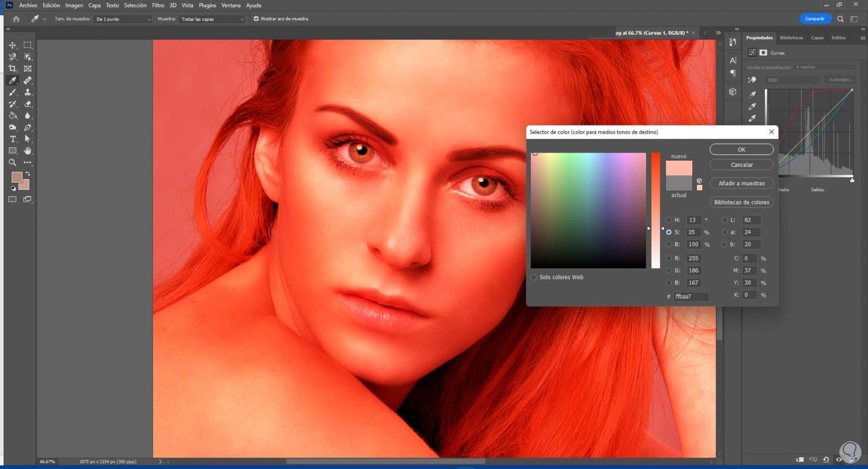Open the Imagen menu
The height and width of the screenshot is (469, 868).
coord(74,5)
